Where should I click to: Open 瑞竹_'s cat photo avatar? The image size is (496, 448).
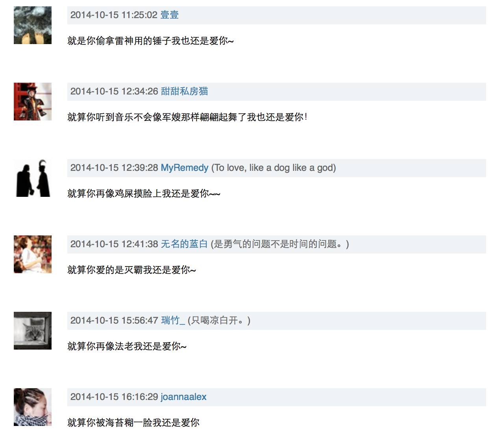pos(33,331)
